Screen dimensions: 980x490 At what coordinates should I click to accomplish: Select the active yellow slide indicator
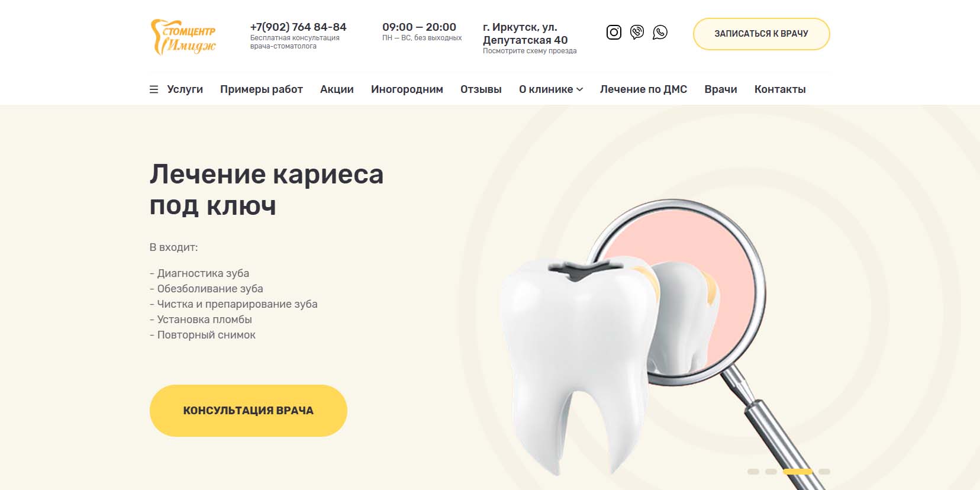(x=798, y=472)
